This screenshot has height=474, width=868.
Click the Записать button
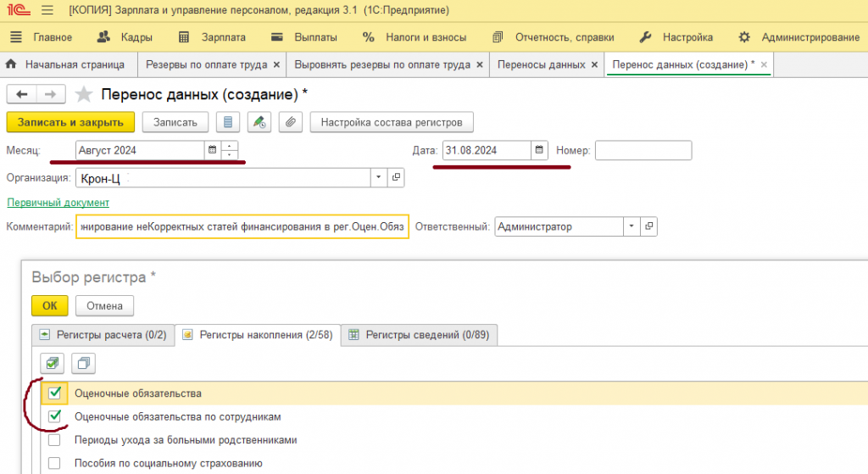[x=175, y=122]
